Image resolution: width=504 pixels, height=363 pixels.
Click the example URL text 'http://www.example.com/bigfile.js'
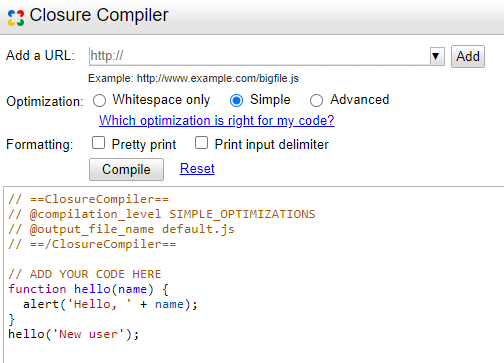click(x=218, y=78)
